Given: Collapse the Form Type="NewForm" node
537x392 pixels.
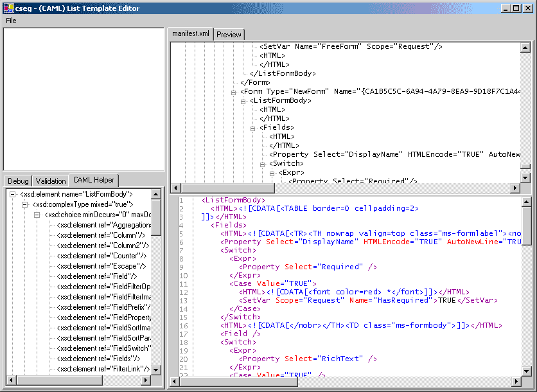Looking at the screenshot, I should [x=233, y=93].
